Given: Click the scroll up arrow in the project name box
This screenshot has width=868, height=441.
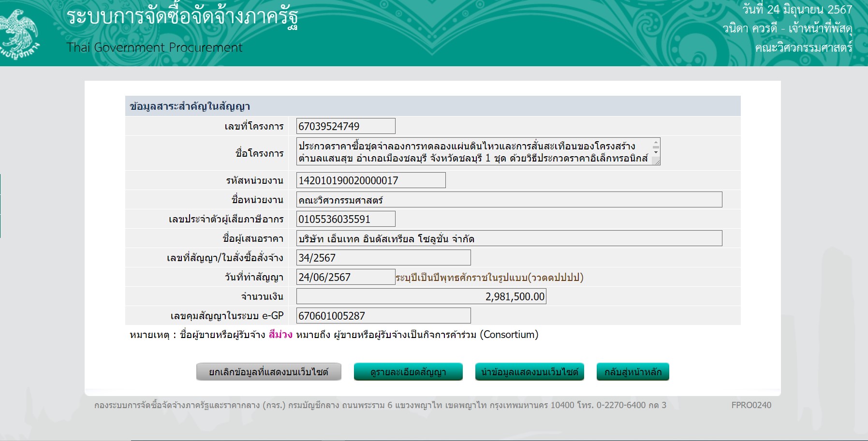Looking at the screenshot, I should pos(656,143).
